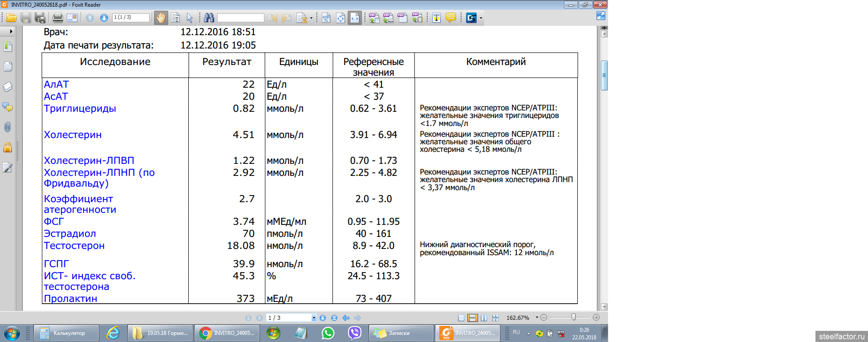Open the search options dropdown arrow
This screenshot has height=342, width=868.
pos(311,18)
